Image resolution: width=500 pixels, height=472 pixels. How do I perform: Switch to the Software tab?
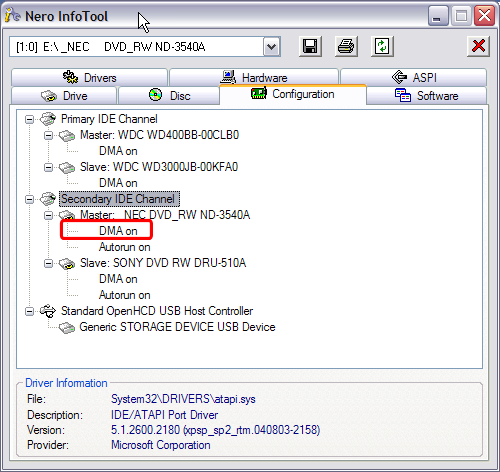pos(427,96)
